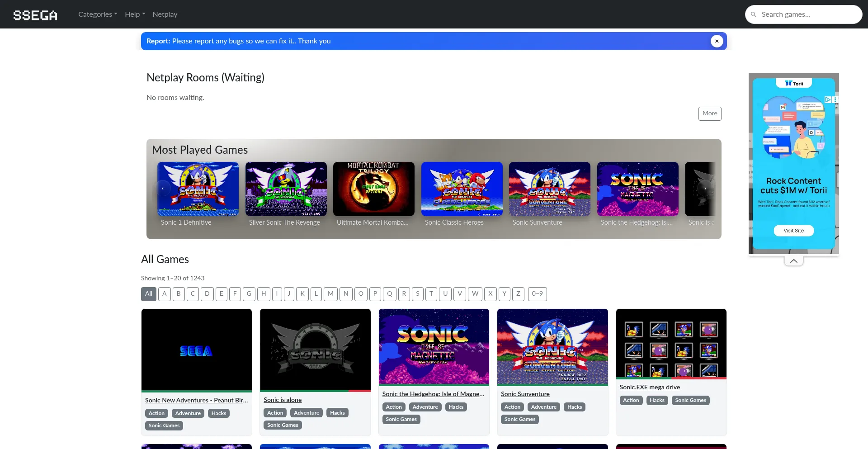The image size is (868, 449).
Task: Open the Sonic Classic Heroes thumbnail
Action: 462,189
